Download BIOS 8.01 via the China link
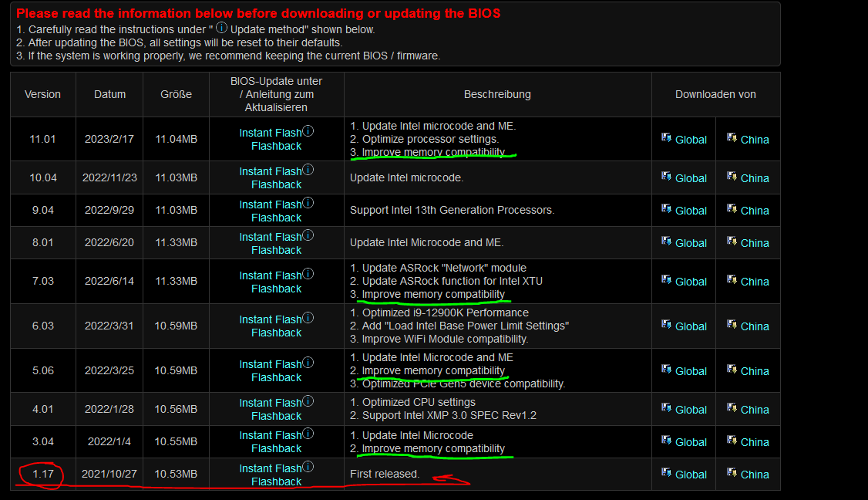Viewport: 868px width, 500px height. point(755,243)
